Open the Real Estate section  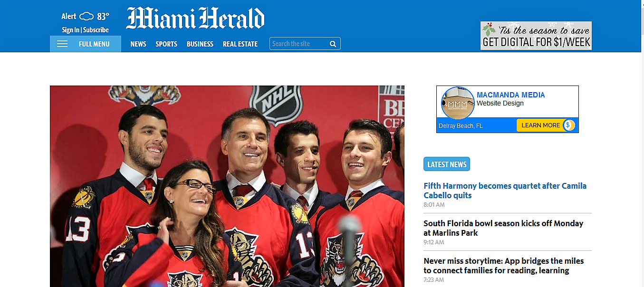tap(240, 44)
